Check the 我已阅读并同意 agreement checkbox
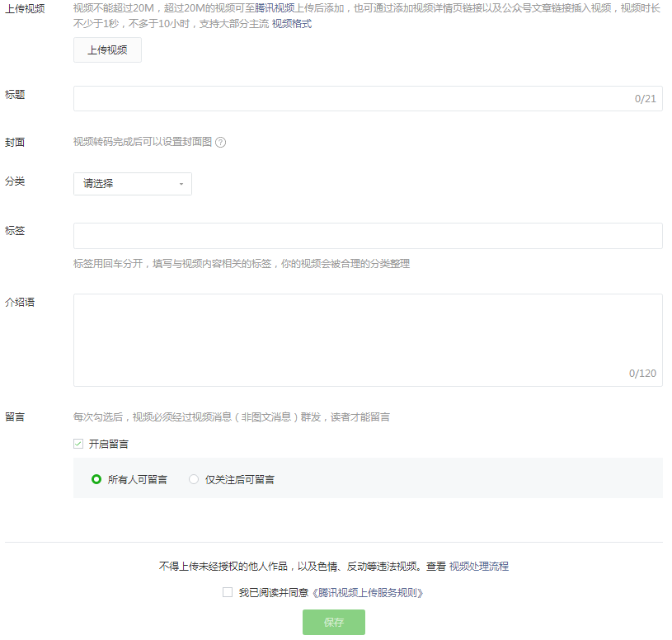The image size is (672, 640). (x=228, y=592)
